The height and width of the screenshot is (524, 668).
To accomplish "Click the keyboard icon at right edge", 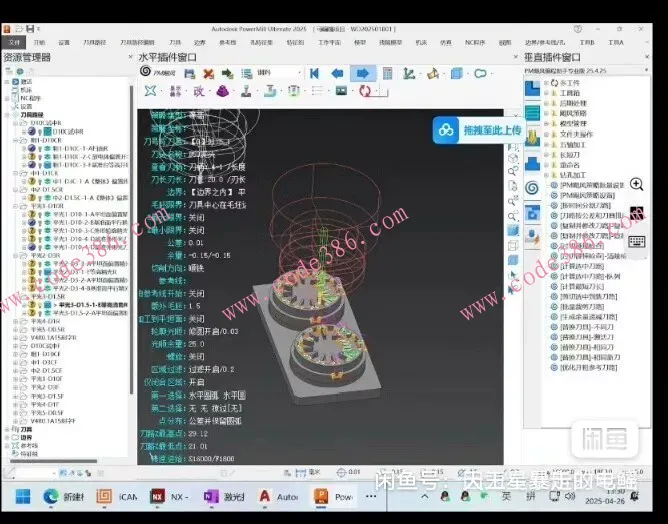I will coord(636,241).
